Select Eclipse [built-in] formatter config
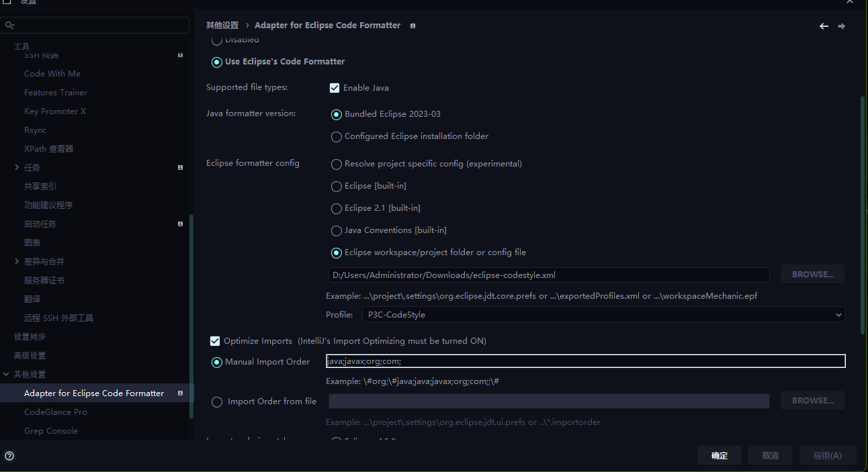 337,186
